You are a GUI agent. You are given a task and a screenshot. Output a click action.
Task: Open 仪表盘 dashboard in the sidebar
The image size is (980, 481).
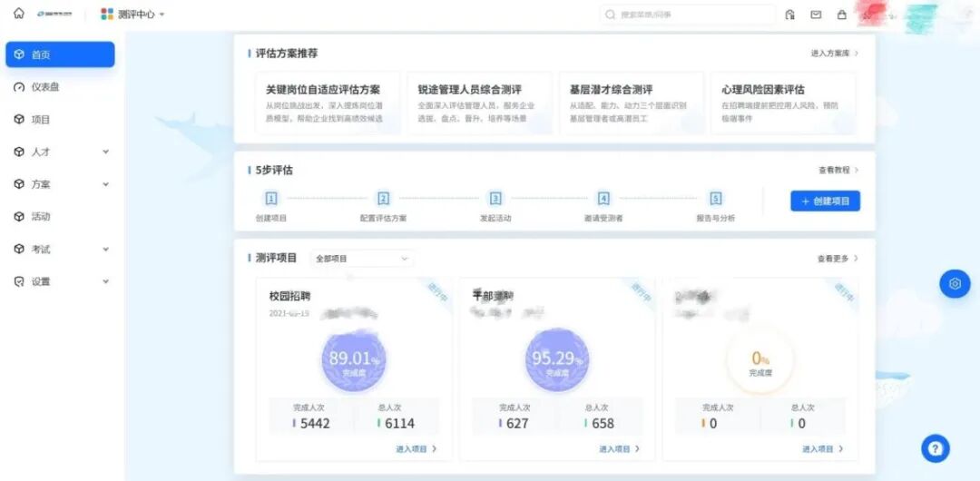(x=44, y=87)
